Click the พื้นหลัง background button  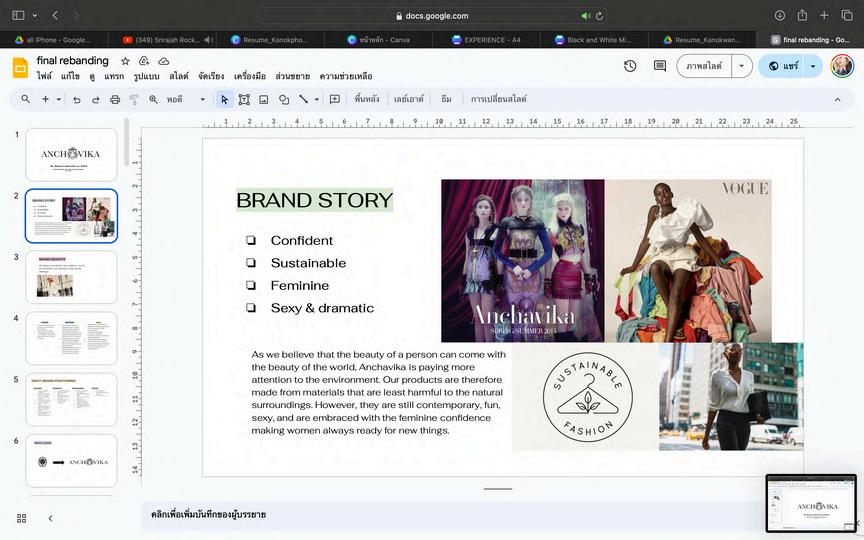pos(367,99)
